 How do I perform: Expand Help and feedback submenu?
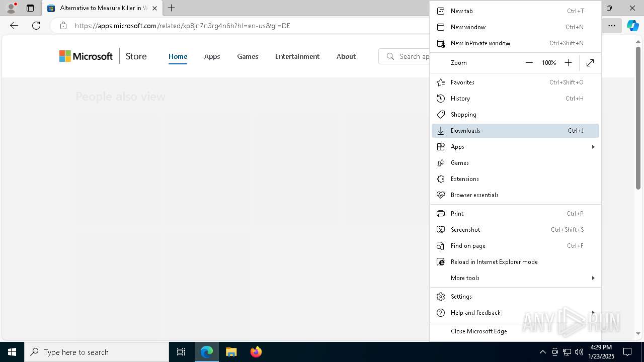[x=515, y=312]
